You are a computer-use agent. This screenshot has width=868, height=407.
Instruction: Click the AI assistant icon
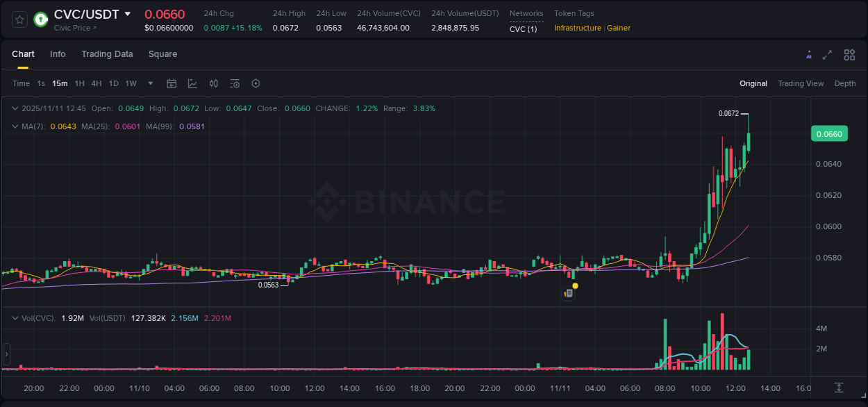[x=808, y=54]
